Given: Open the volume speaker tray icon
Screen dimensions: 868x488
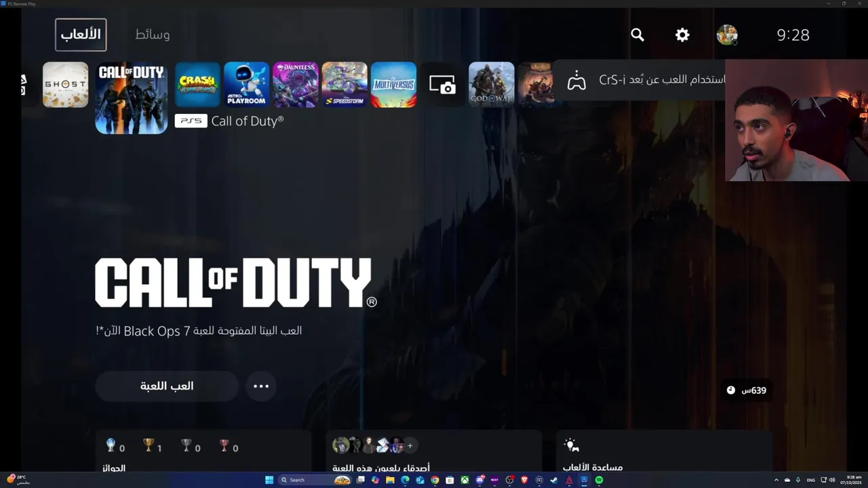Looking at the screenshot, I should 832,480.
